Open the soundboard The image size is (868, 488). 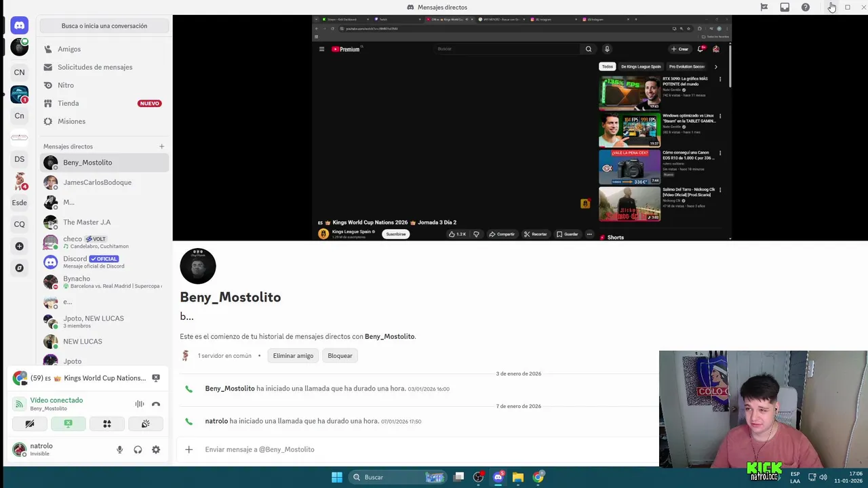pyautogui.click(x=145, y=424)
